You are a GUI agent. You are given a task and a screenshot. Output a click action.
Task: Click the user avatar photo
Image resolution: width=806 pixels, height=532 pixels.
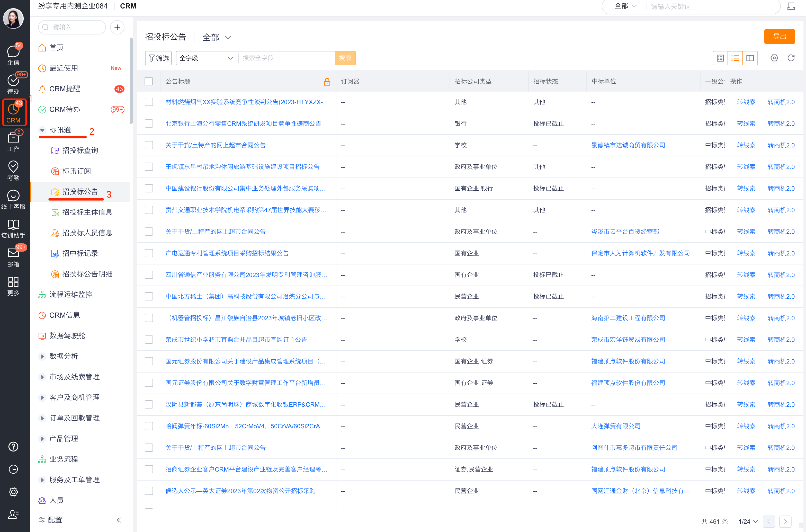13,18
